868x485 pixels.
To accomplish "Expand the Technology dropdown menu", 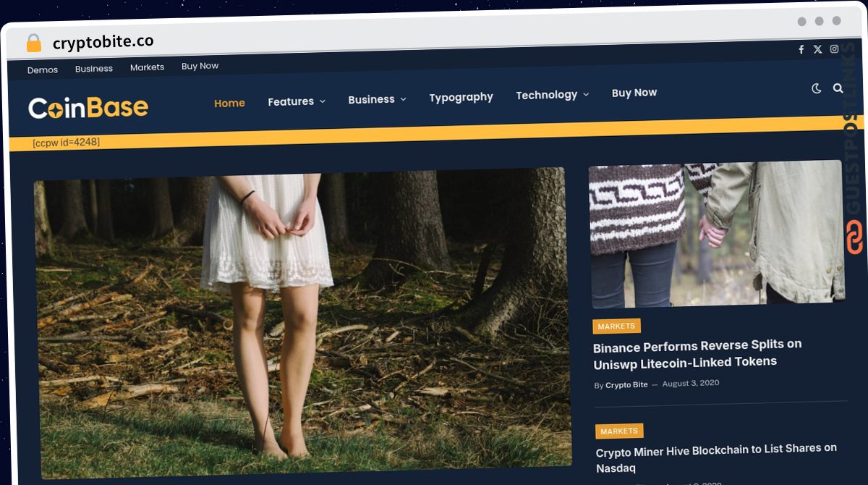I will click(x=552, y=95).
